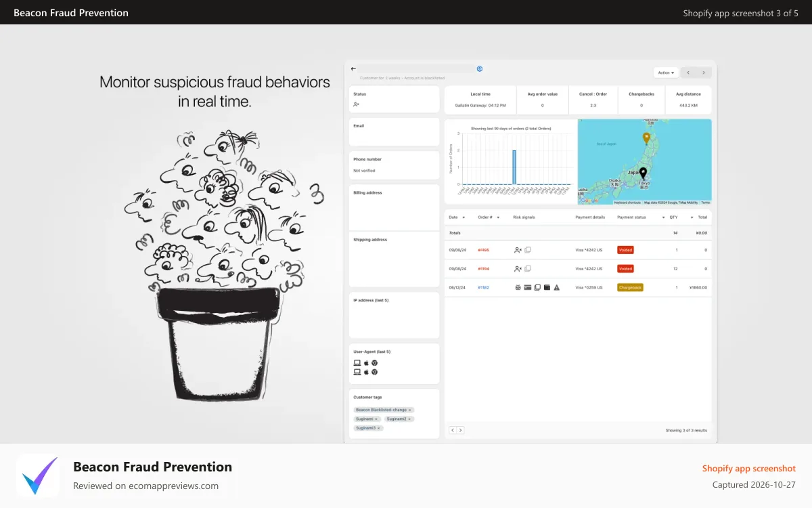Click the wallet risk icon on order #1182
Image resolution: width=812 pixels, height=508 pixels.
547,287
